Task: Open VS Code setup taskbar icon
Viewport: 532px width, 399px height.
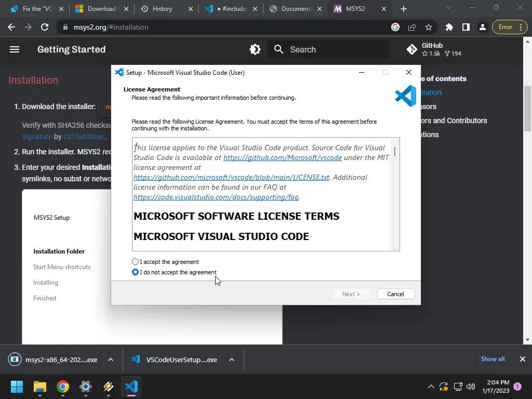Action: tap(131, 387)
